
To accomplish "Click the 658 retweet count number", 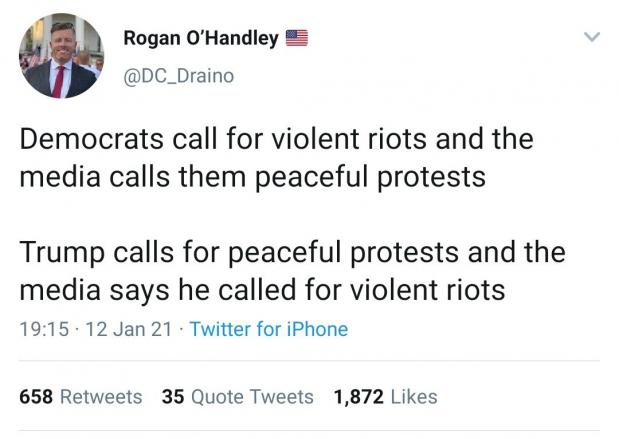I will tap(36, 397).
